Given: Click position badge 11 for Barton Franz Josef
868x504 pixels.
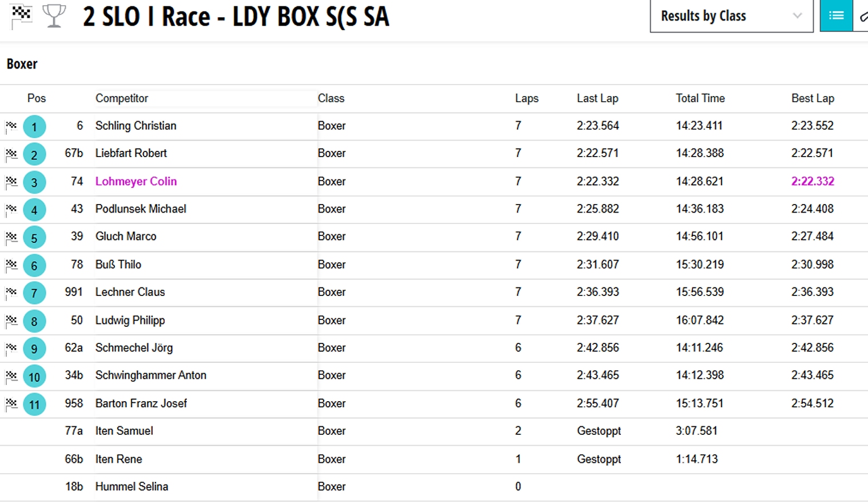Looking at the screenshot, I should point(34,405).
